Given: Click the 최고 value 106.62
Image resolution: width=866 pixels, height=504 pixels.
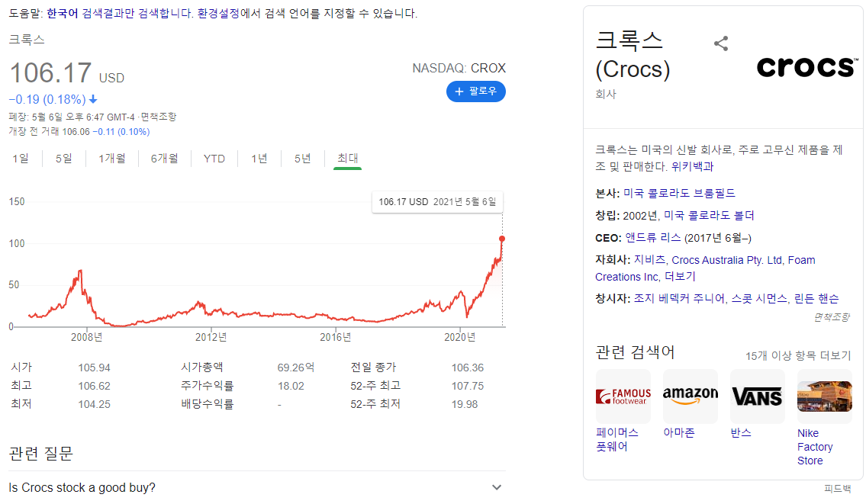Looking at the screenshot, I should click(x=94, y=386).
